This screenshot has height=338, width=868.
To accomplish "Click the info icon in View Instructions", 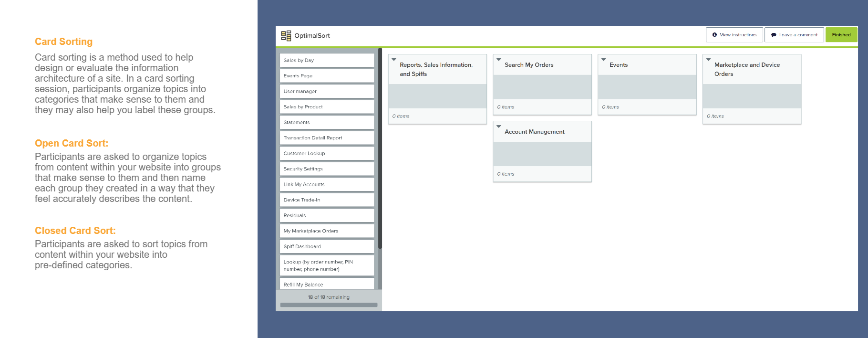I will pos(714,35).
